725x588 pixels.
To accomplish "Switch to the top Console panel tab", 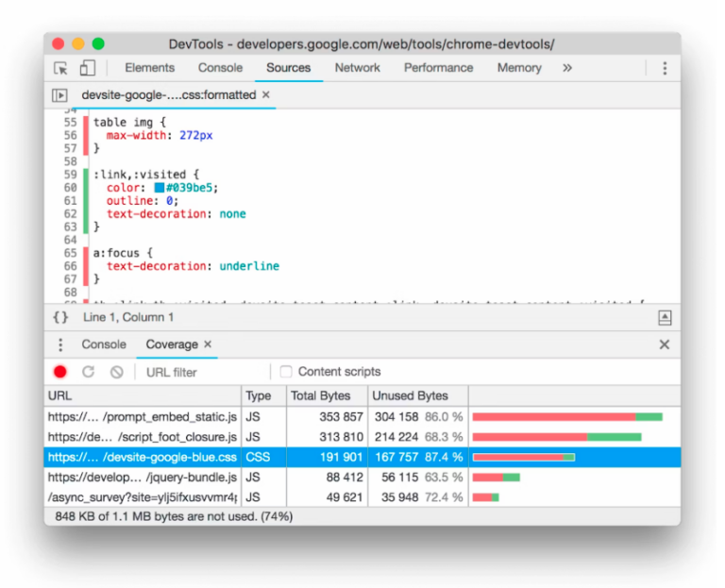I will pos(220,68).
